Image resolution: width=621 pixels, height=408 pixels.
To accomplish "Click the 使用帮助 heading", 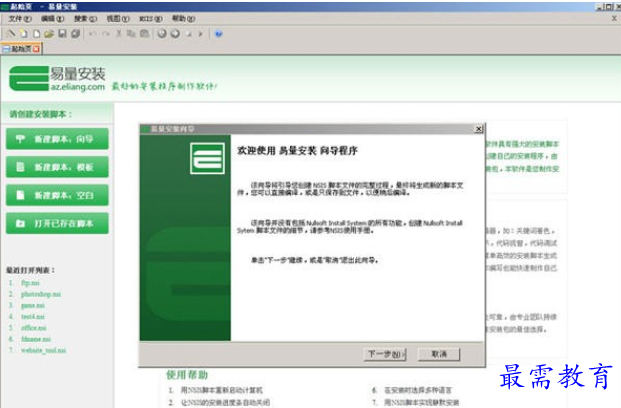I will pos(187,374).
